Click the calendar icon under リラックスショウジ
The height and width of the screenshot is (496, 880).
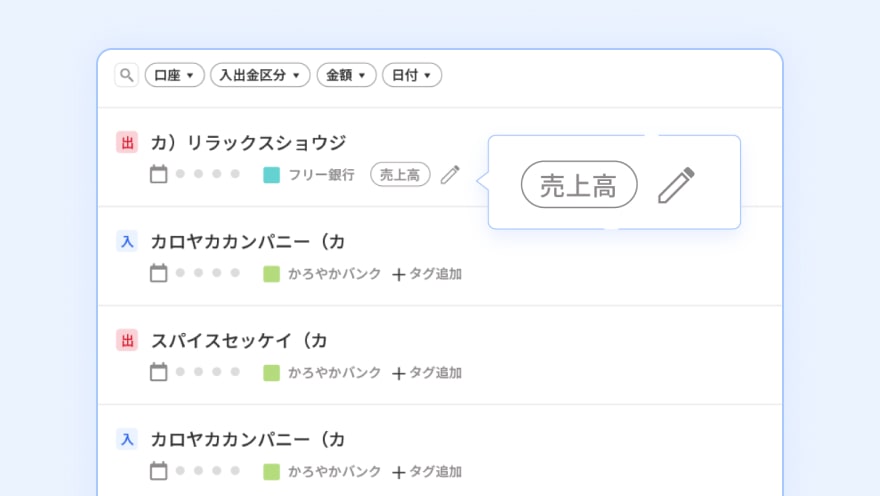[158, 174]
